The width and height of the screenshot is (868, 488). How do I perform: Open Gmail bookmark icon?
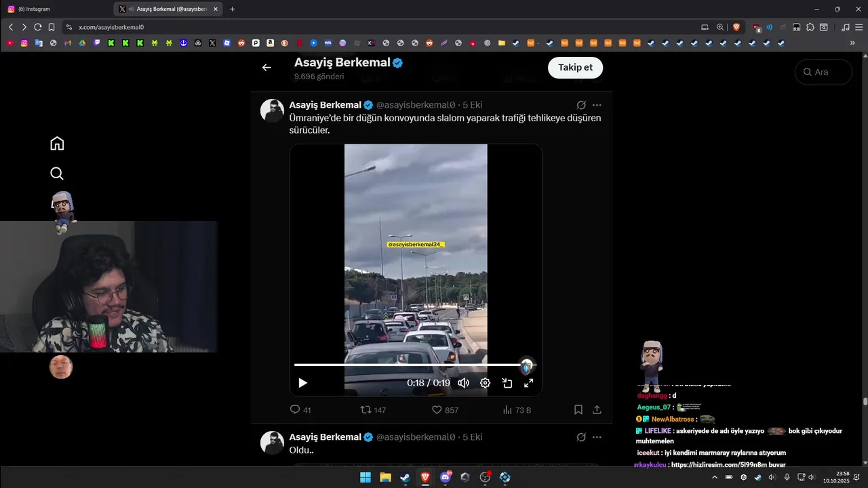click(68, 43)
